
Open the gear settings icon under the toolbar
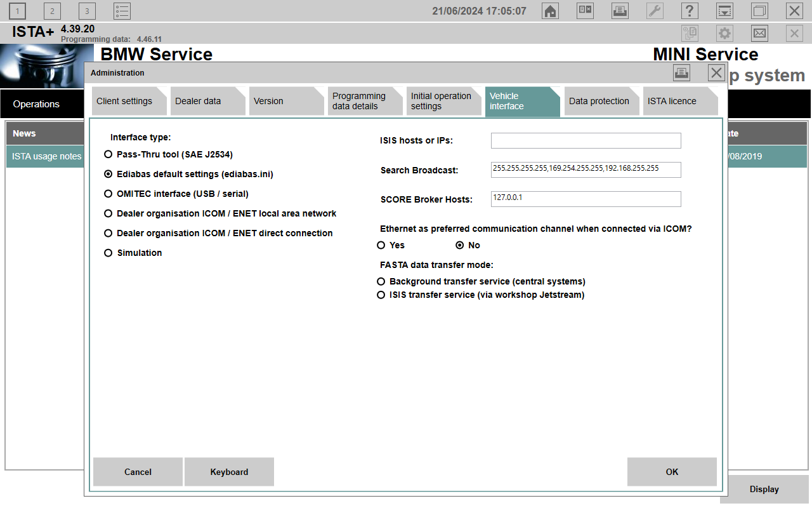click(724, 33)
